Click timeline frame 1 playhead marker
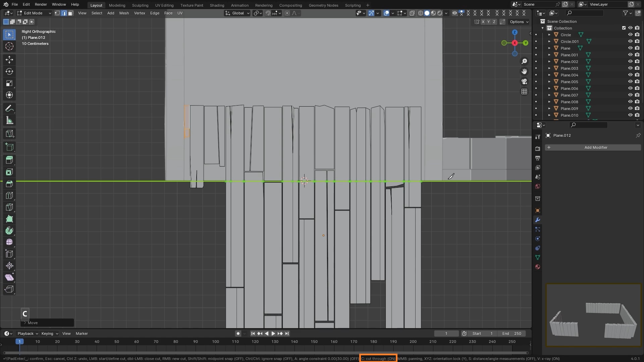644x362 pixels. pyautogui.click(x=19, y=342)
